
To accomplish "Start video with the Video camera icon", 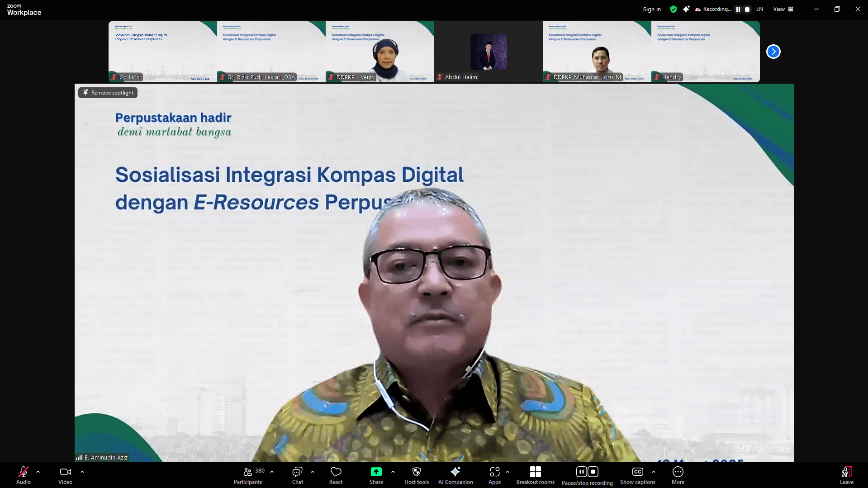I will coord(65,472).
